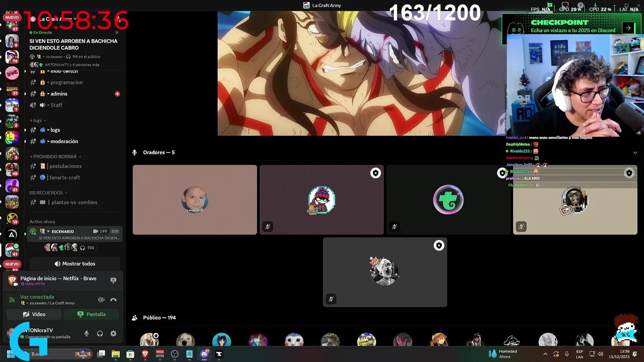Open the server with white A logo
Screen dimensions: 644x362
tap(12, 234)
